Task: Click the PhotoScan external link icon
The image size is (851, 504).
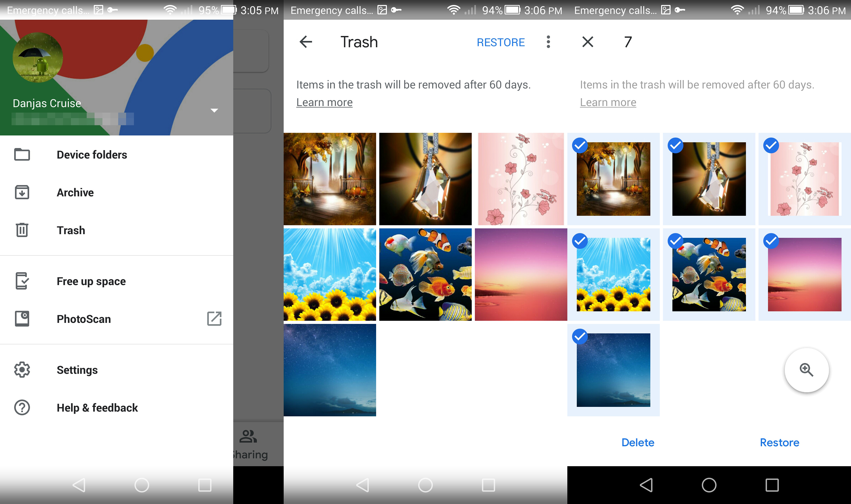Action: (214, 319)
